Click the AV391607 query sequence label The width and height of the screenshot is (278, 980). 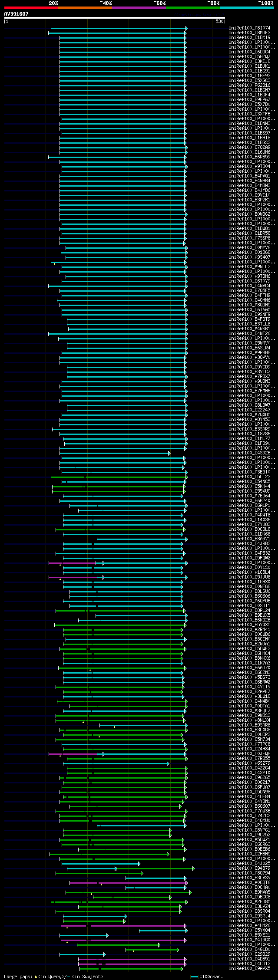coord(17,14)
